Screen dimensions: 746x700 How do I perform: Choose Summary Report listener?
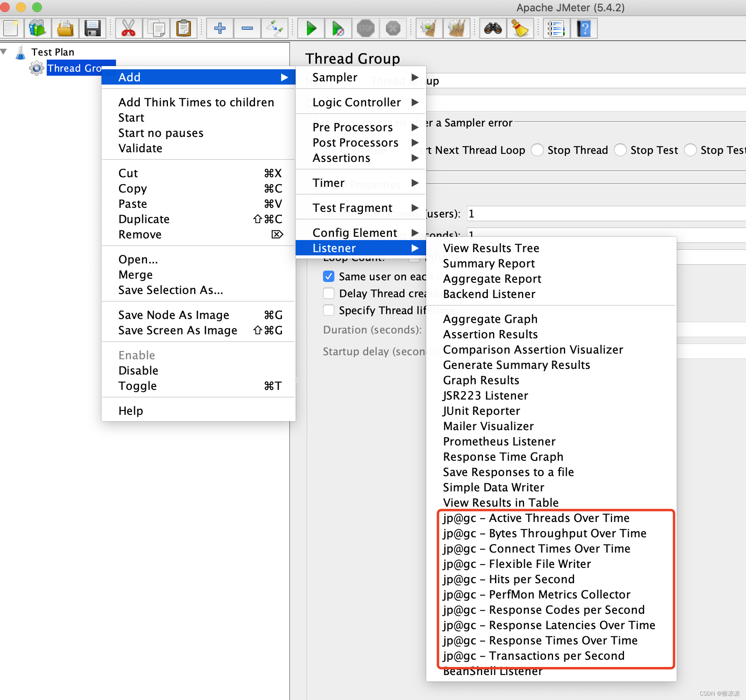(x=551, y=263)
